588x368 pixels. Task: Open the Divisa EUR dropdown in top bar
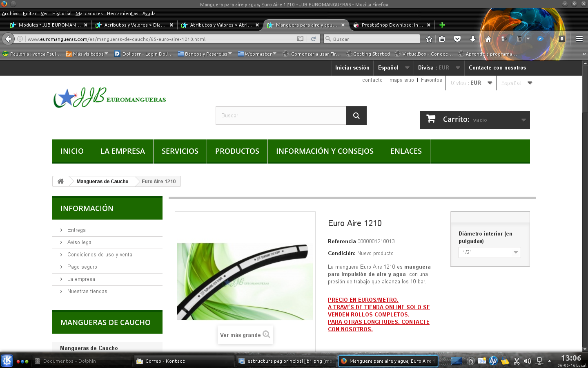pos(439,68)
